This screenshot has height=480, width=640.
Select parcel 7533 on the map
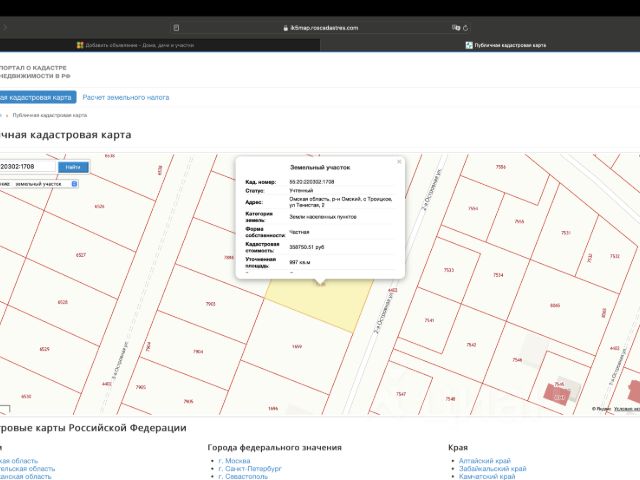tap(449, 270)
